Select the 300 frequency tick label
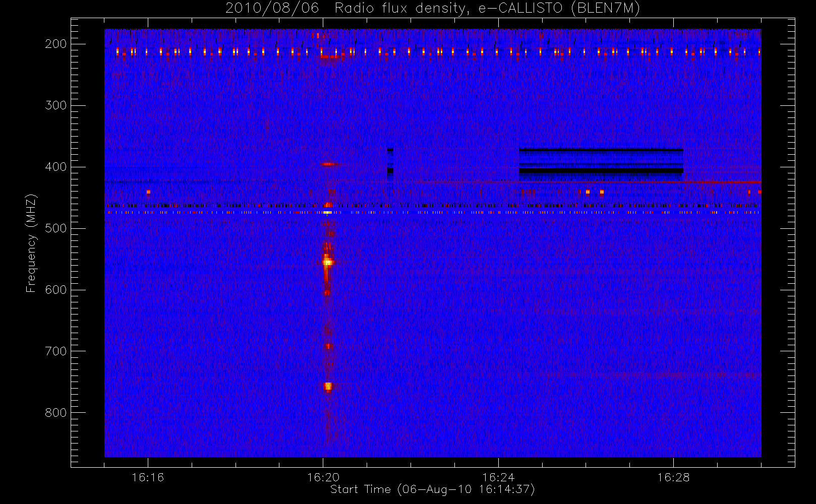Viewport: 816px width, 504px height. (x=56, y=105)
